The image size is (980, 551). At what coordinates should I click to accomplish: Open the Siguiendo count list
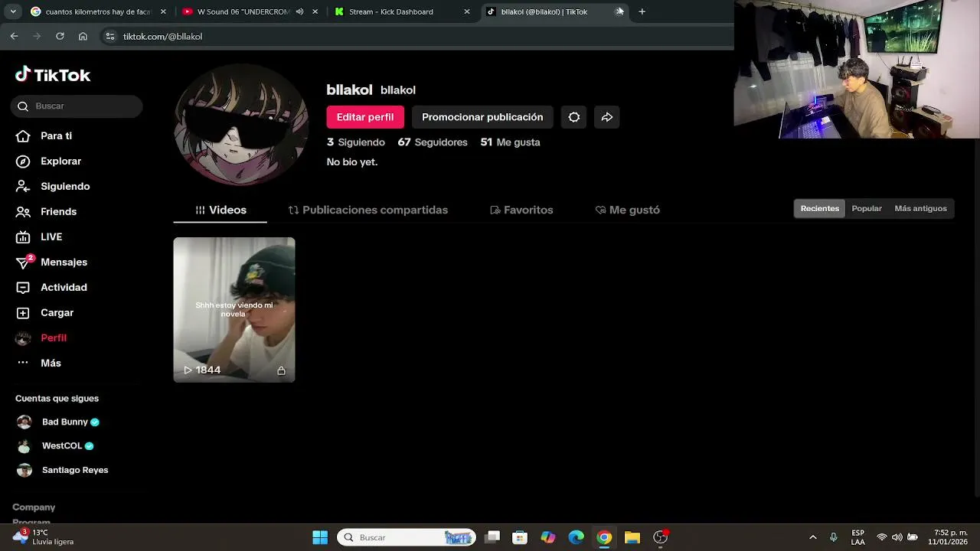(356, 142)
